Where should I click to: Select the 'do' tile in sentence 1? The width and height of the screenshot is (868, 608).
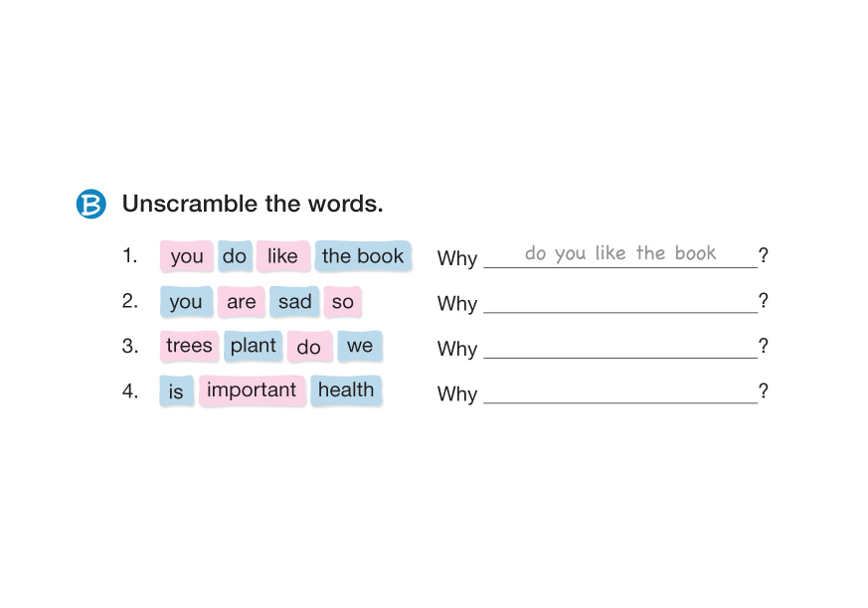tap(235, 256)
